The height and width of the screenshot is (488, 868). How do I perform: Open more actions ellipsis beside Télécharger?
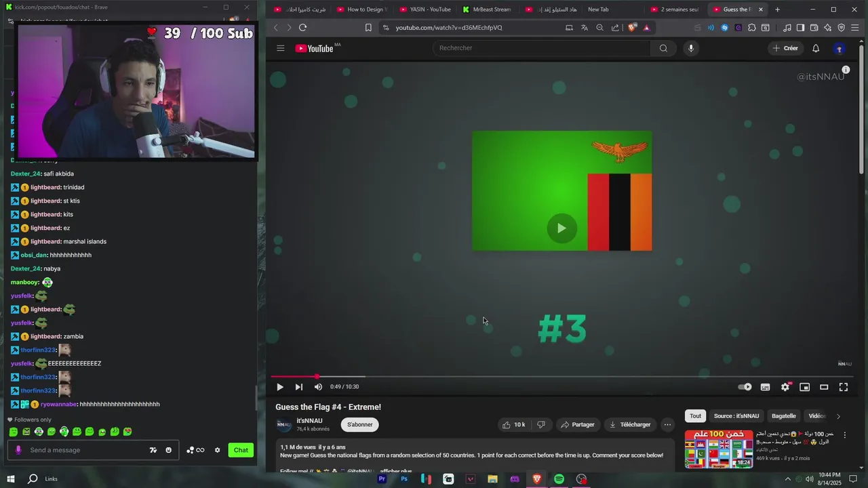(x=667, y=425)
